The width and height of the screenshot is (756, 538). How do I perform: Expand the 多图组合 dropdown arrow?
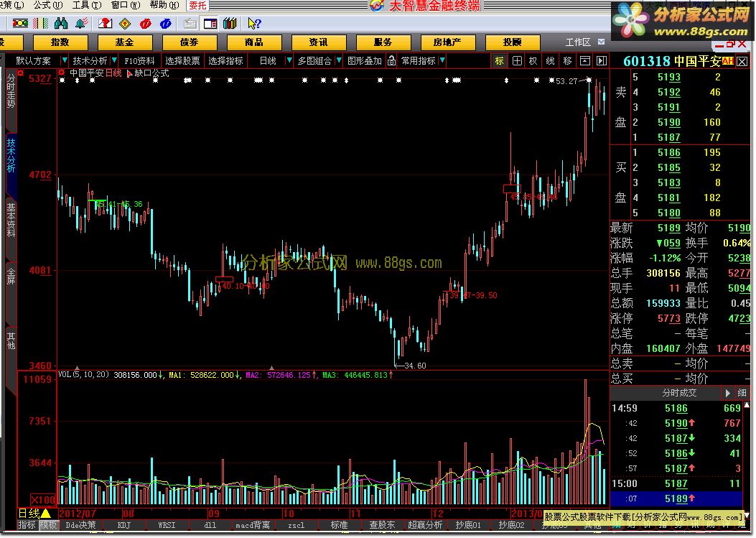tap(339, 61)
